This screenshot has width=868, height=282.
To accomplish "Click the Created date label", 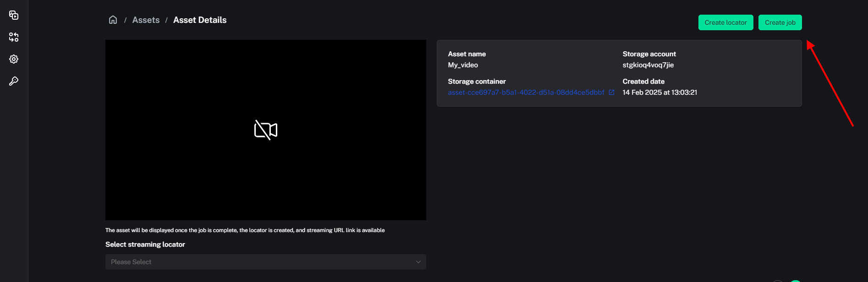I will 643,81.
